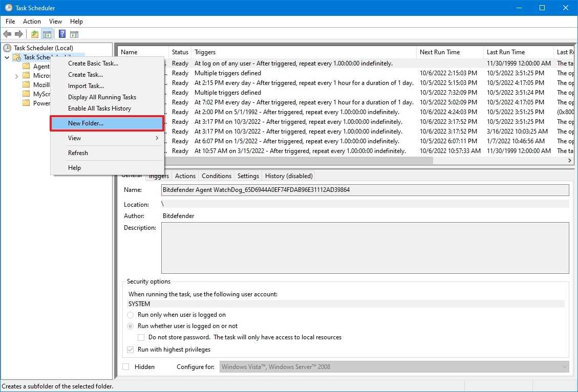Screen dimensions: 578x392
Task: Sort by the Next Run Time column header
Action: pyautogui.click(x=439, y=52)
